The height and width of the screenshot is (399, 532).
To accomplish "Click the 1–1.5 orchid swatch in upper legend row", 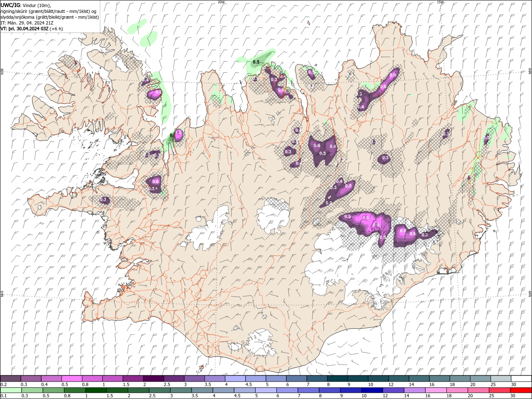I will click(x=113, y=379).
